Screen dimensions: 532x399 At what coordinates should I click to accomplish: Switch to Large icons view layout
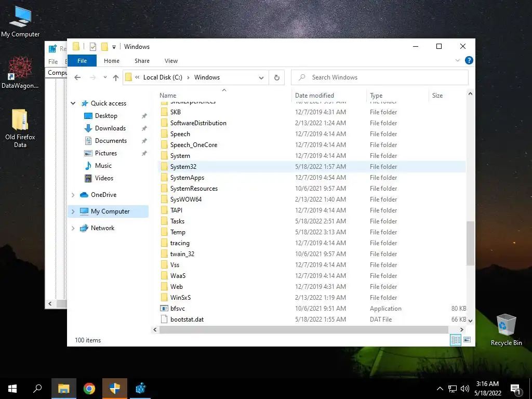[467, 340]
